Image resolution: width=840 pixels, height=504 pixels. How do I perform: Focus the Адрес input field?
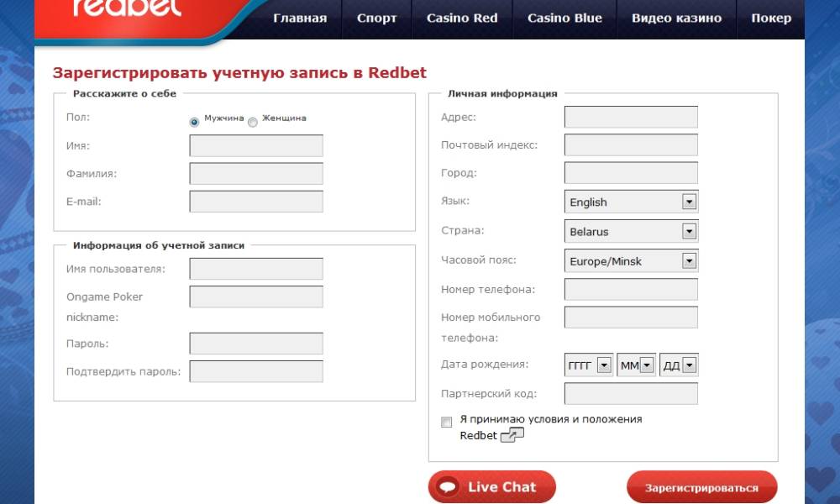pyautogui.click(x=631, y=117)
